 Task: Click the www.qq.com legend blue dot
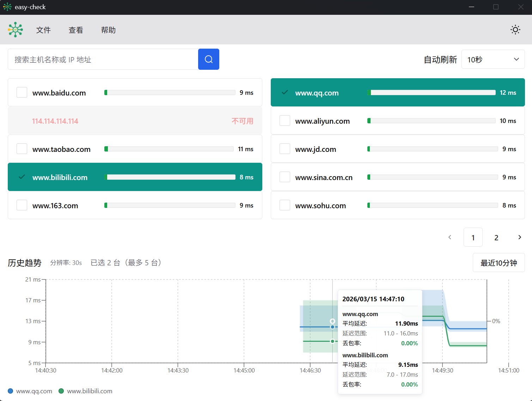click(11, 391)
